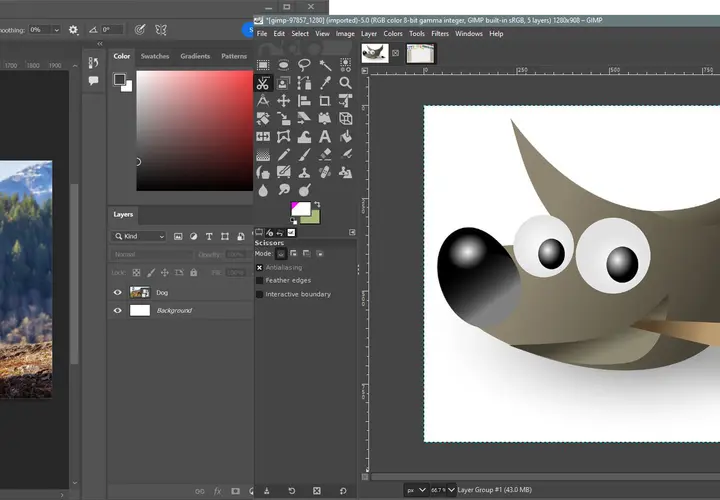Select the Cage Transform tool

[283, 136]
